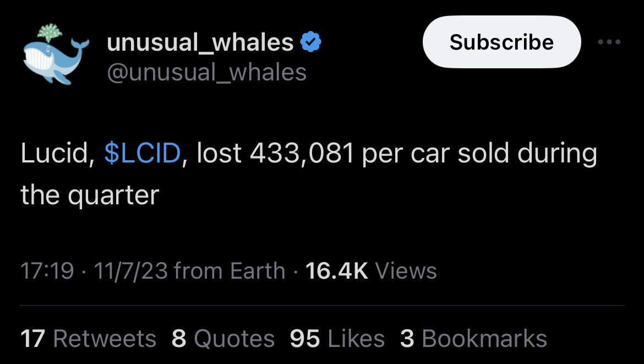Show the 8 Quotes list
The image size is (644, 364).
click(x=223, y=339)
